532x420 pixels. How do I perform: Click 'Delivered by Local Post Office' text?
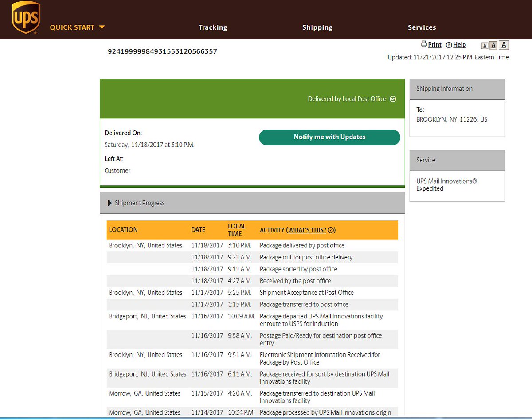pyautogui.click(x=347, y=99)
